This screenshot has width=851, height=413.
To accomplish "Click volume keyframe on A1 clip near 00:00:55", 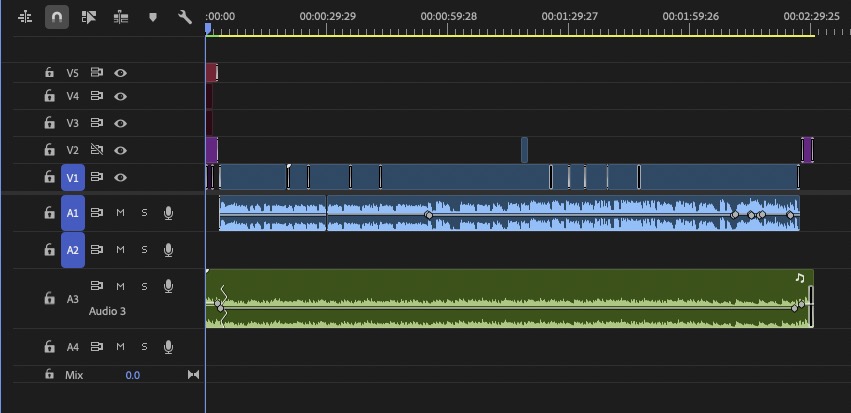I will coord(429,215).
